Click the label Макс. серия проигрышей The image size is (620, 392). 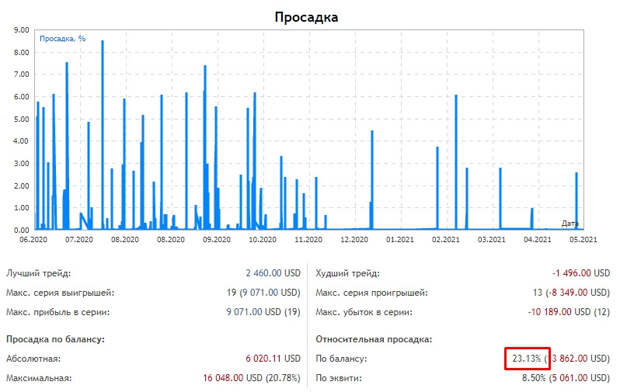pyautogui.click(x=371, y=293)
